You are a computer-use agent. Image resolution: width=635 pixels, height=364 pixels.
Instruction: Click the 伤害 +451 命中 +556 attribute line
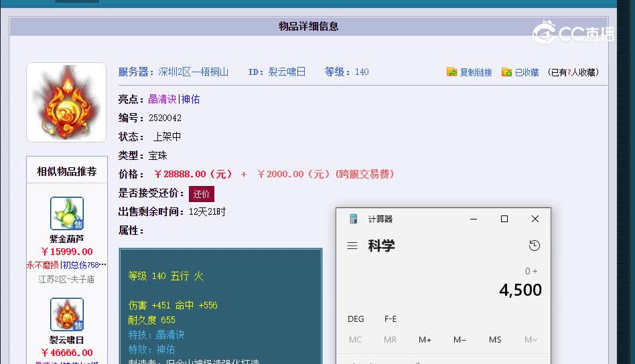click(173, 305)
